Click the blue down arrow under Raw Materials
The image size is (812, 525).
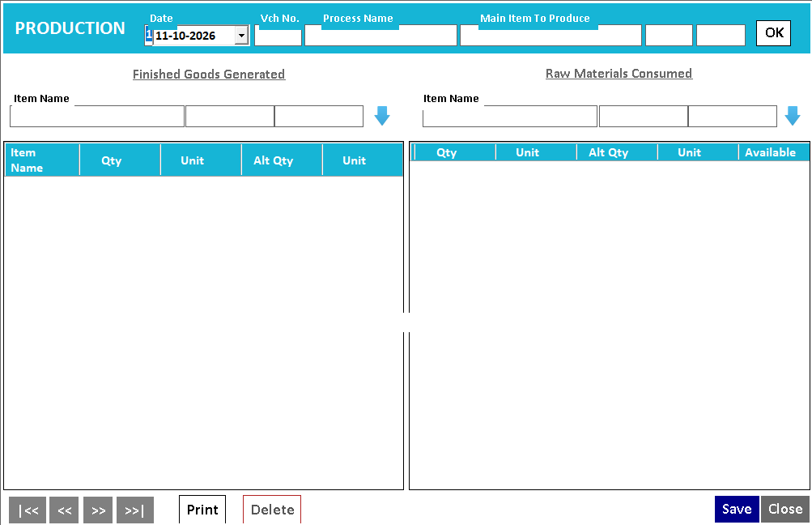click(x=793, y=116)
